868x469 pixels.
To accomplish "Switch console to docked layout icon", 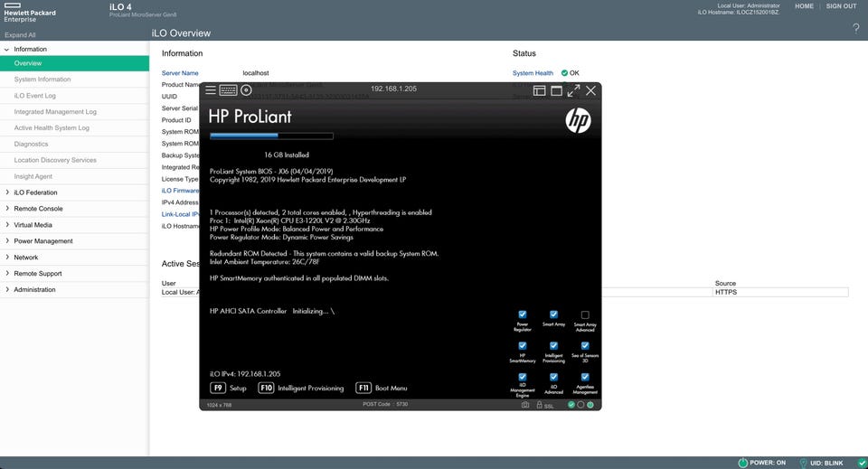I will (539, 90).
